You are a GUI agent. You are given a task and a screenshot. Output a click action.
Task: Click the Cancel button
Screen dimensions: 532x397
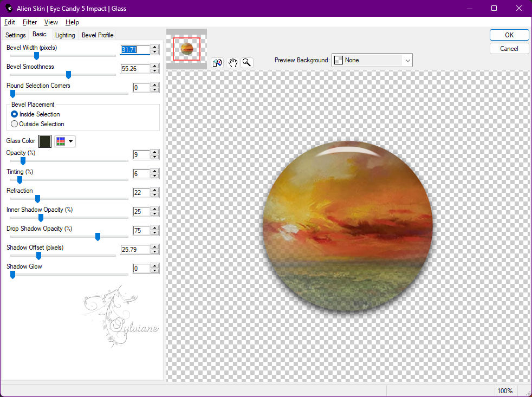point(509,49)
